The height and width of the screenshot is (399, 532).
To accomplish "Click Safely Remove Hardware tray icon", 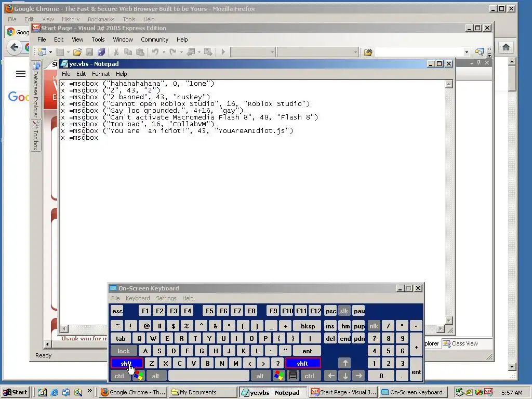I will coord(459,392).
